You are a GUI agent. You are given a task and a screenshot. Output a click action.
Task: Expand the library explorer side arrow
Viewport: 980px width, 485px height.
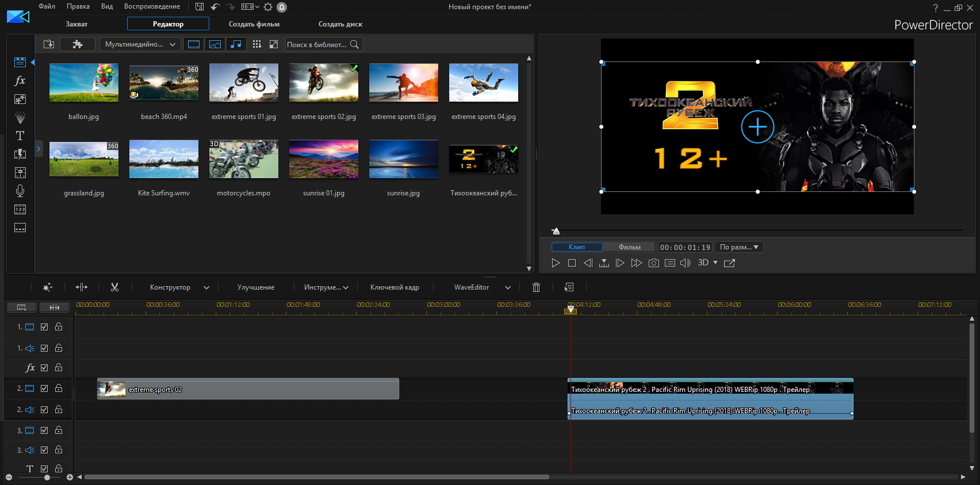point(39,148)
